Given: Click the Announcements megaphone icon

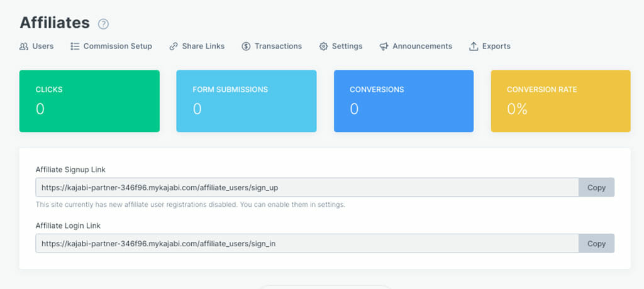Looking at the screenshot, I should pos(384,46).
